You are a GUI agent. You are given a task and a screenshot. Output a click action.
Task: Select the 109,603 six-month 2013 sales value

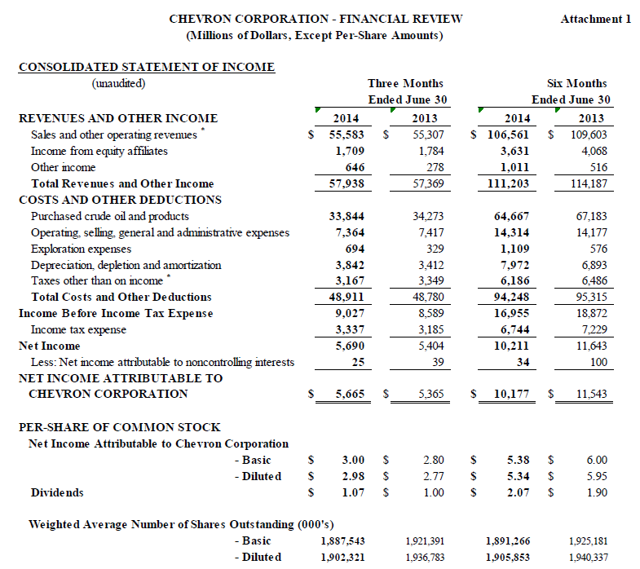pyautogui.click(x=589, y=134)
